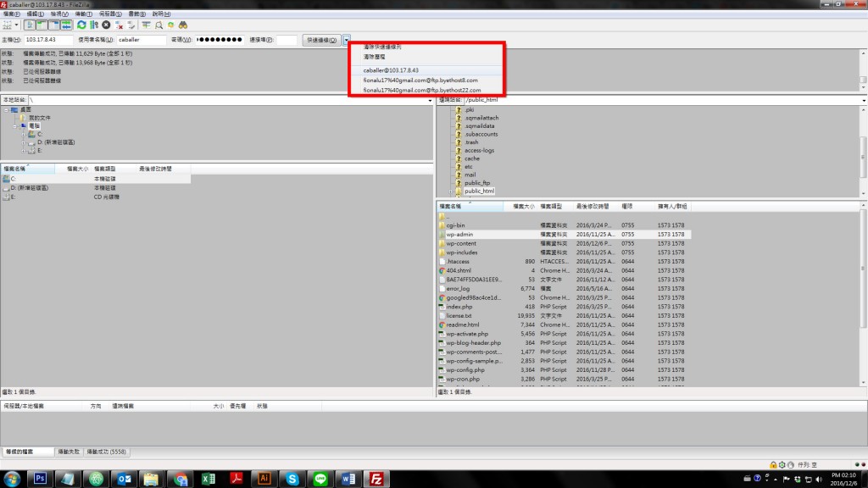This screenshot has height=488, width=868.
Task: Select the wp-content folder row
Action: click(x=564, y=243)
